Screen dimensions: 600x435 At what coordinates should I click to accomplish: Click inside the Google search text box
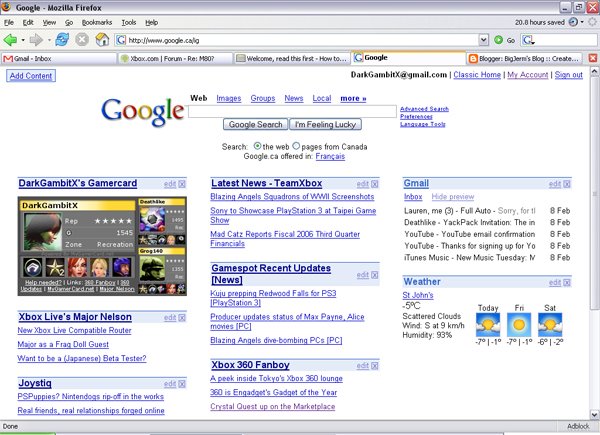point(292,111)
